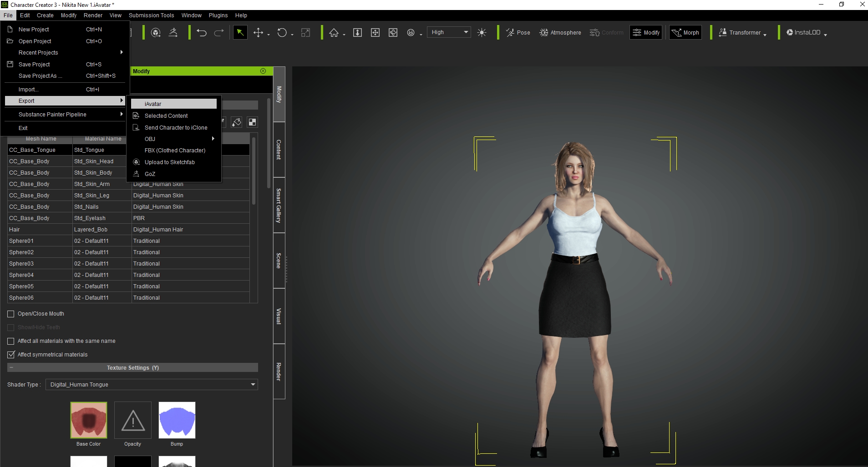Viewport: 868px width, 467px height.
Task: Click the checkerboard texture icon
Action: [252, 122]
